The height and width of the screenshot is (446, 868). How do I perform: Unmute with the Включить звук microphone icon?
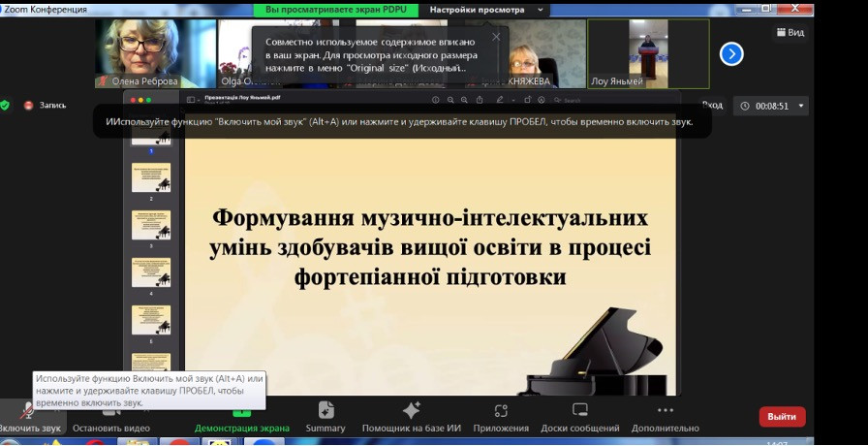(26, 411)
